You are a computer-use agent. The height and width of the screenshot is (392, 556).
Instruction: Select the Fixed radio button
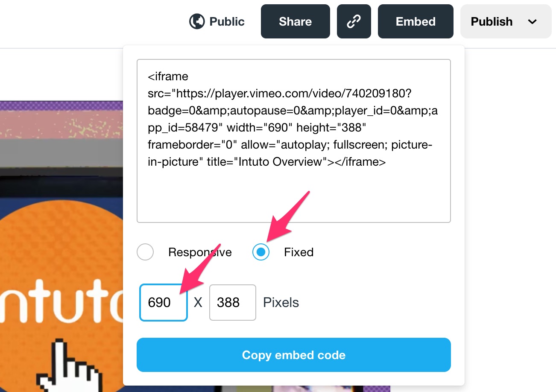pos(261,252)
